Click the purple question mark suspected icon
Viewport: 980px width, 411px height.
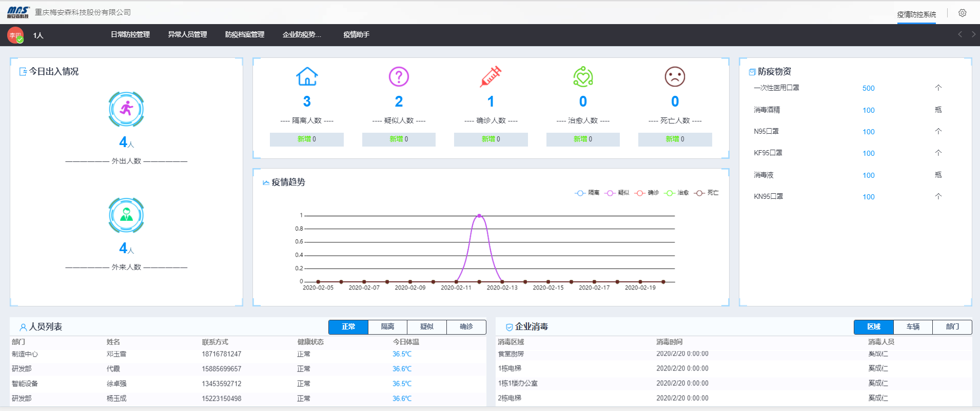(399, 76)
